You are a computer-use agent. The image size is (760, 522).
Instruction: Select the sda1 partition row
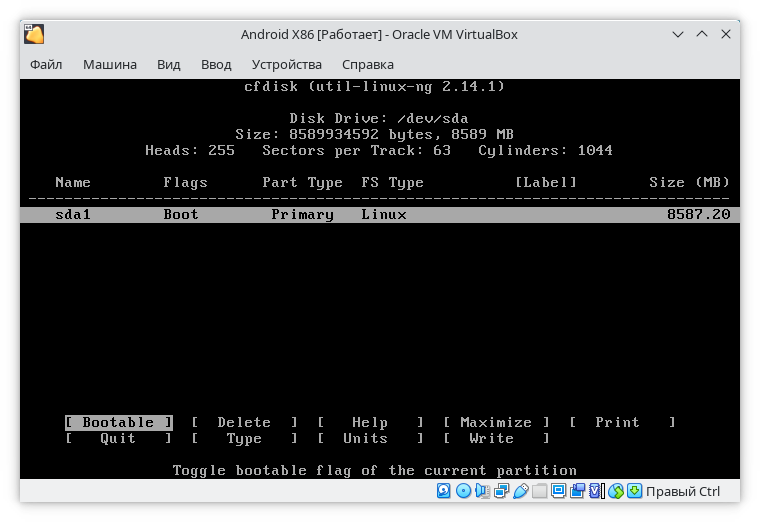point(380,215)
